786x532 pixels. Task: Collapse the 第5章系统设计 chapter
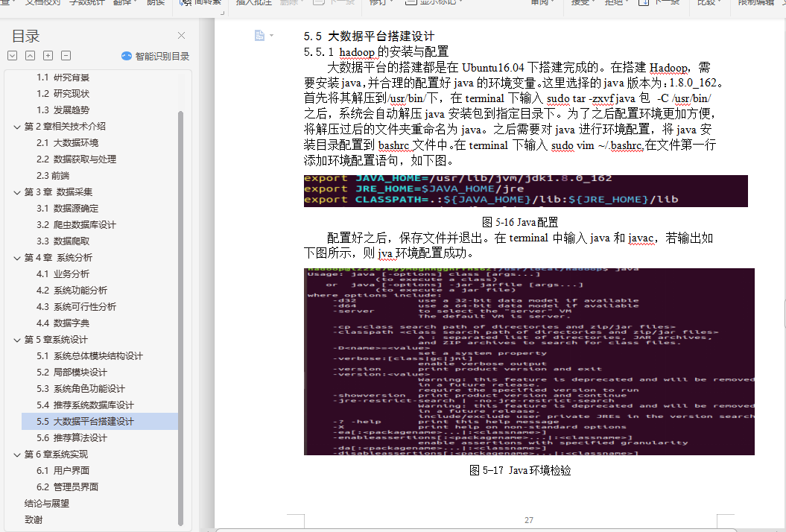17,340
